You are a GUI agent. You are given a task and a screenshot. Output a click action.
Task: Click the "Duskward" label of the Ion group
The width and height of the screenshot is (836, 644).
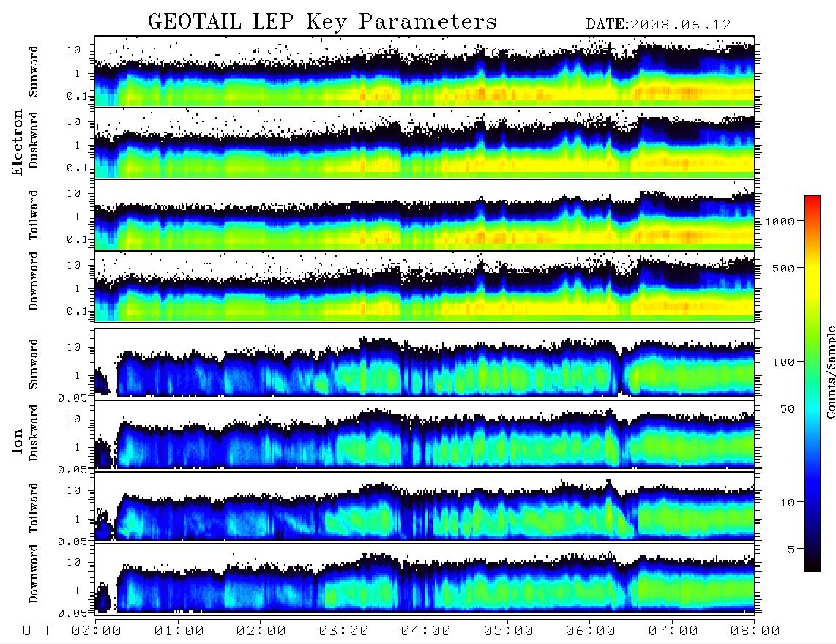pos(34,433)
